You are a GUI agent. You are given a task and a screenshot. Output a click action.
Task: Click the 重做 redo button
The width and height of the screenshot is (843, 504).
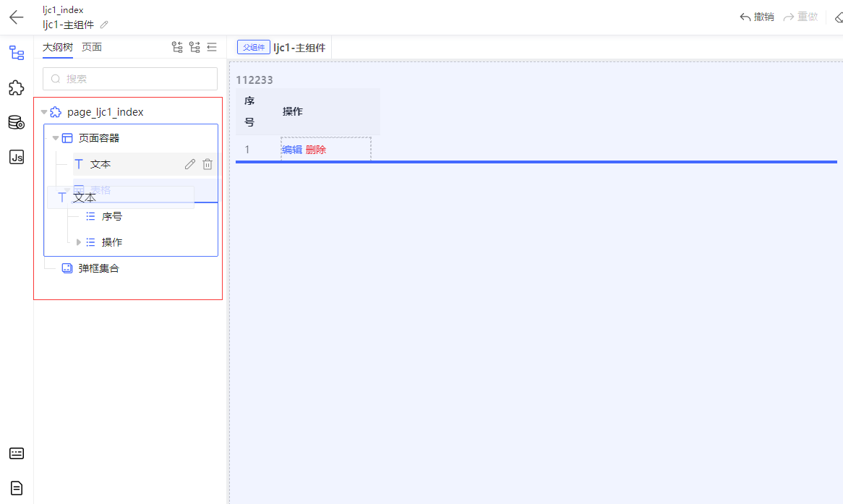click(800, 17)
